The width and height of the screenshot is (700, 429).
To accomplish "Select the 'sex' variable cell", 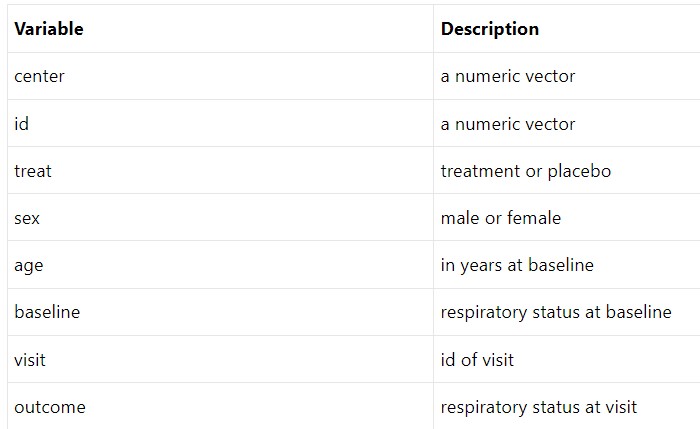I will coord(27,218).
